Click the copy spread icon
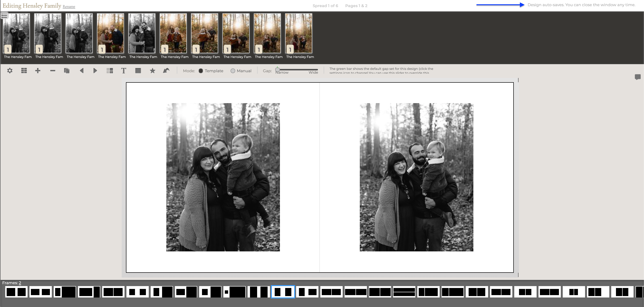Image resolution: width=644 pixels, height=307 pixels. click(67, 71)
